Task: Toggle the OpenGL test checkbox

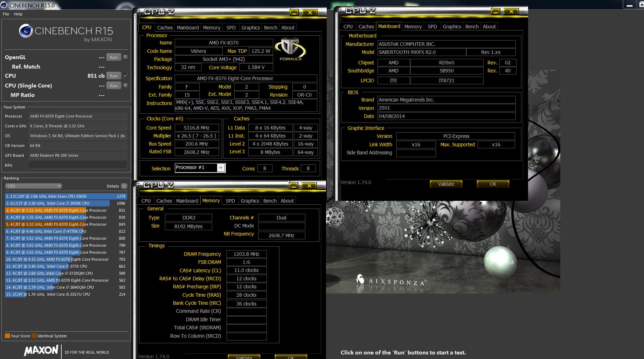Action: tap(125, 57)
